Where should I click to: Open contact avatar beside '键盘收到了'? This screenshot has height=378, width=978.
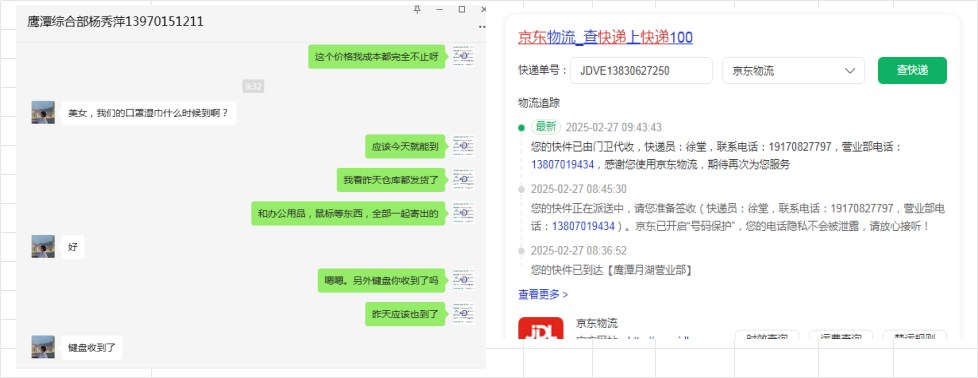[x=43, y=347]
